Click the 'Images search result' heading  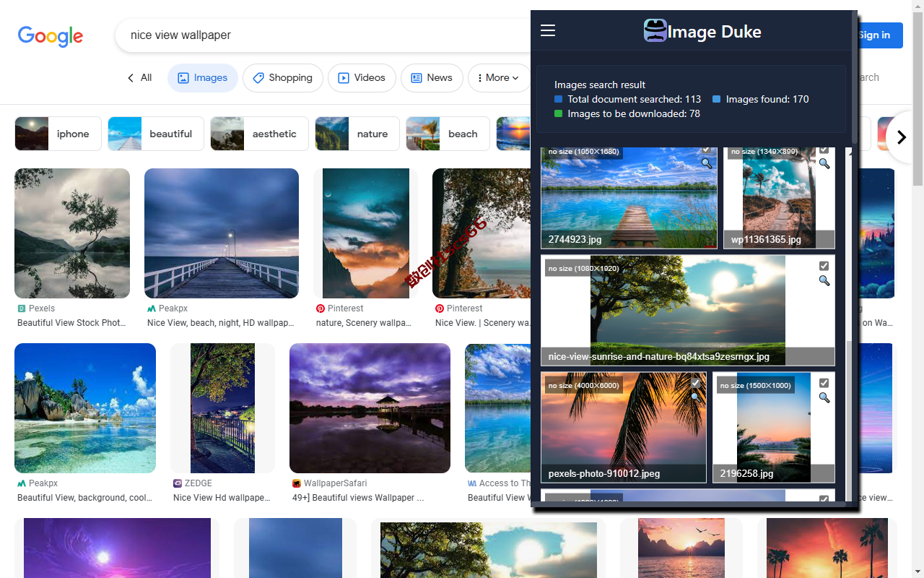coord(600,85)
